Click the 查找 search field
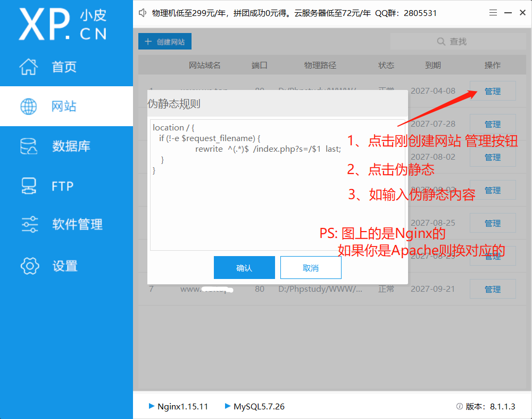The height and width of the screenshot is (419, 532). [x=458, y=42]
